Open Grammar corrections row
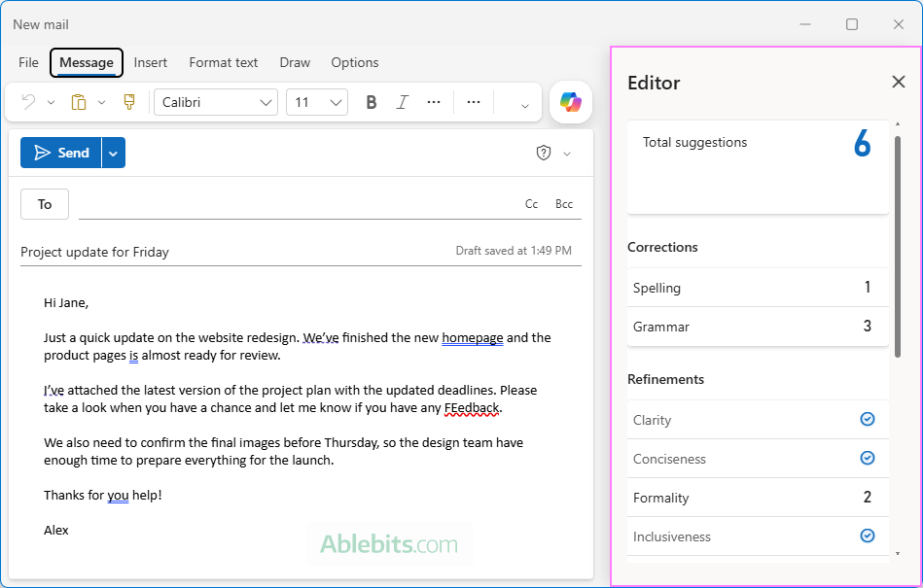 coord(758,327)
